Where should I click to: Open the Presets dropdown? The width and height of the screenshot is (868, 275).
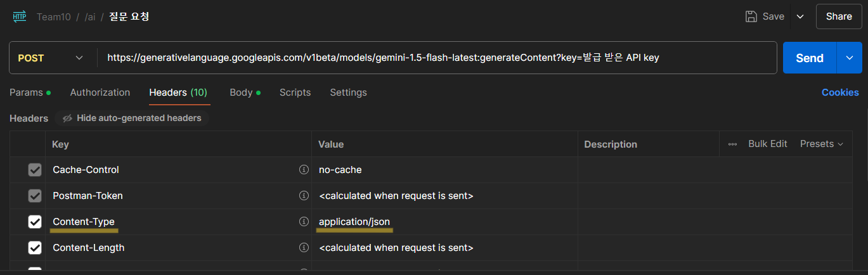coord(821,144)
